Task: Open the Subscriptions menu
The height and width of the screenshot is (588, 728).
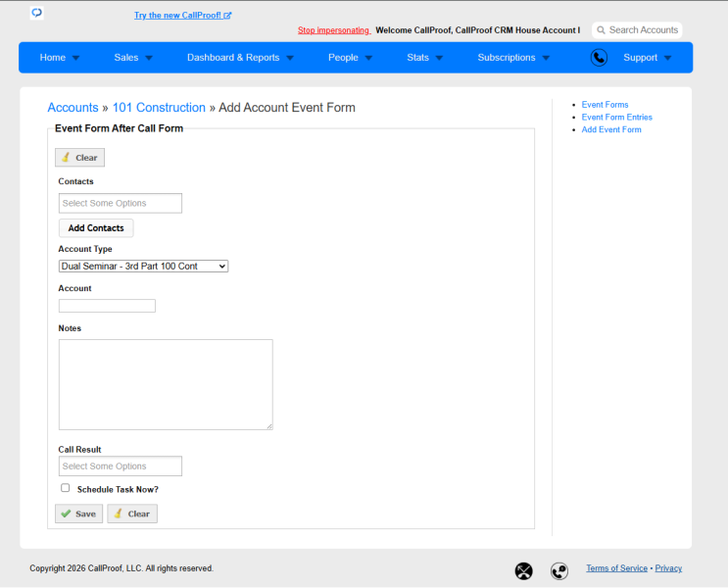Action: point(507,58)
